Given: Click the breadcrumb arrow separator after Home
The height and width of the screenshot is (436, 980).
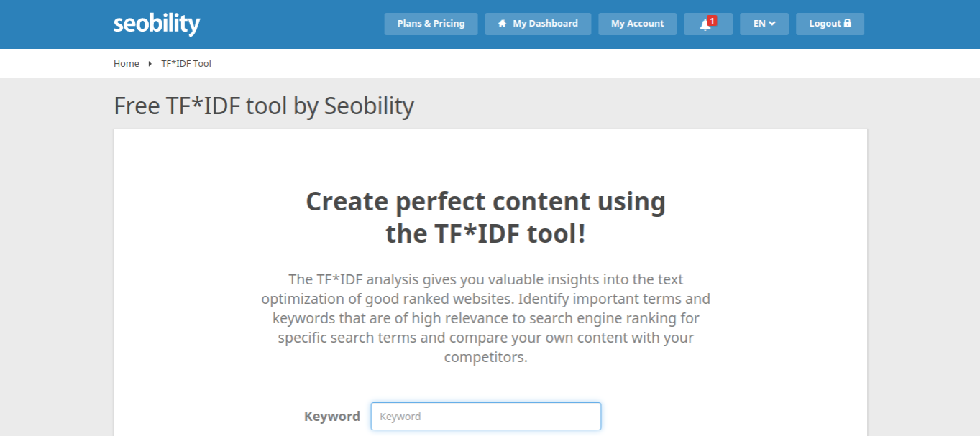Looking at the screenshot, I should (x=150, y=64).
